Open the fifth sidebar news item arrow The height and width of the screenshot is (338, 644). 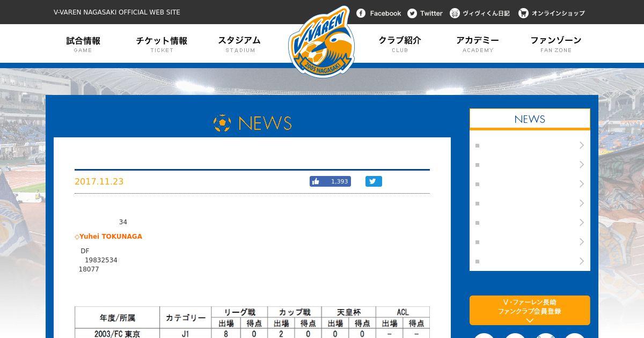tap(582, 223)
